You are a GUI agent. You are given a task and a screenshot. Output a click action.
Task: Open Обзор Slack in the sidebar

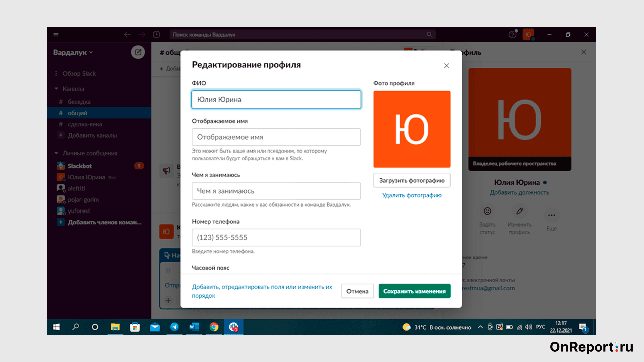click(79, 73)
